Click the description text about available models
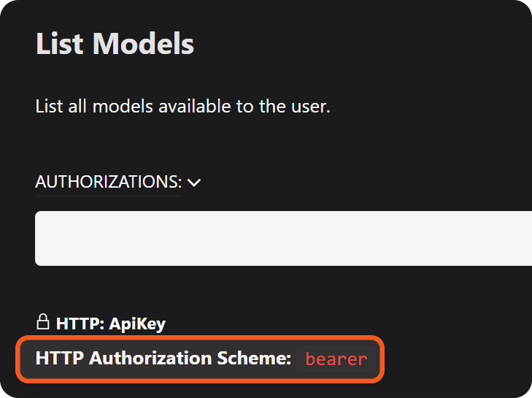The image size is (532, 398). tap(183, 107)
